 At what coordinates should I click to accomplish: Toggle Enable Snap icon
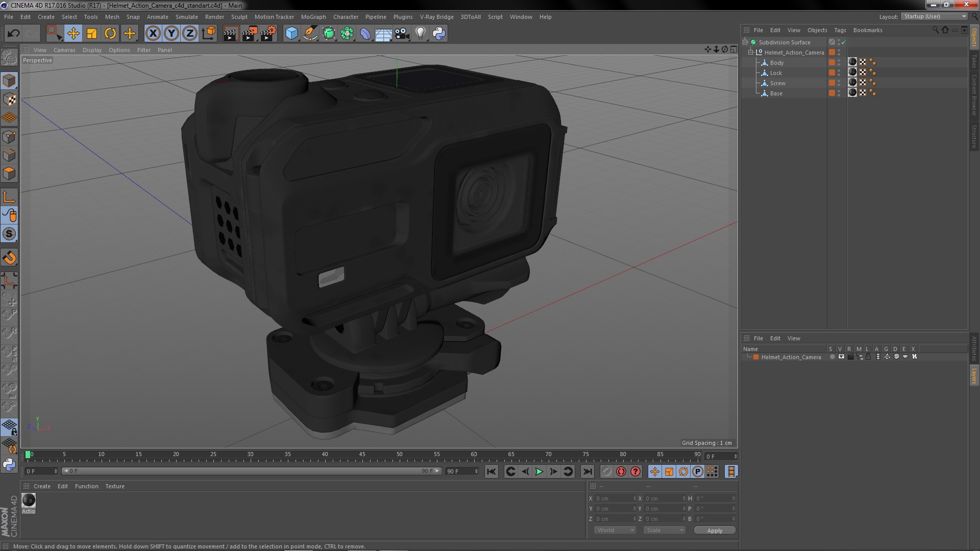(9, 234)
